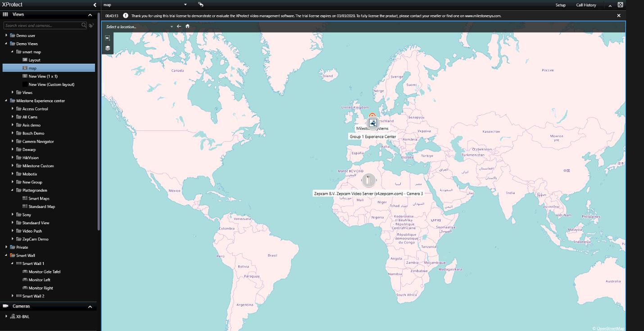Click the map layers icon
The image size is (644, 331).
pyautogui.click(x=108, y=48)
